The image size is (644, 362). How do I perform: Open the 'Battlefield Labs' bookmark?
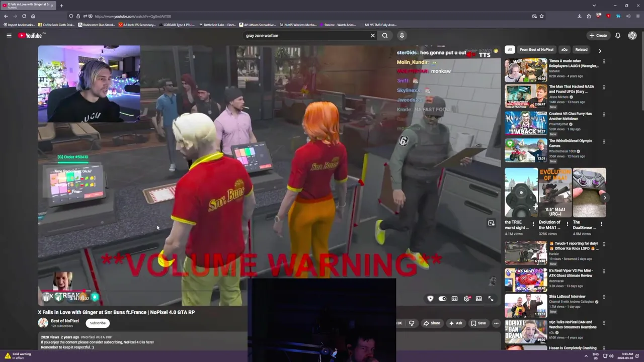tap(217, 25)
